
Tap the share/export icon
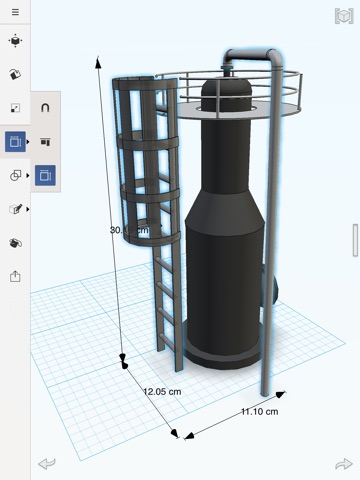coord(15,276)
